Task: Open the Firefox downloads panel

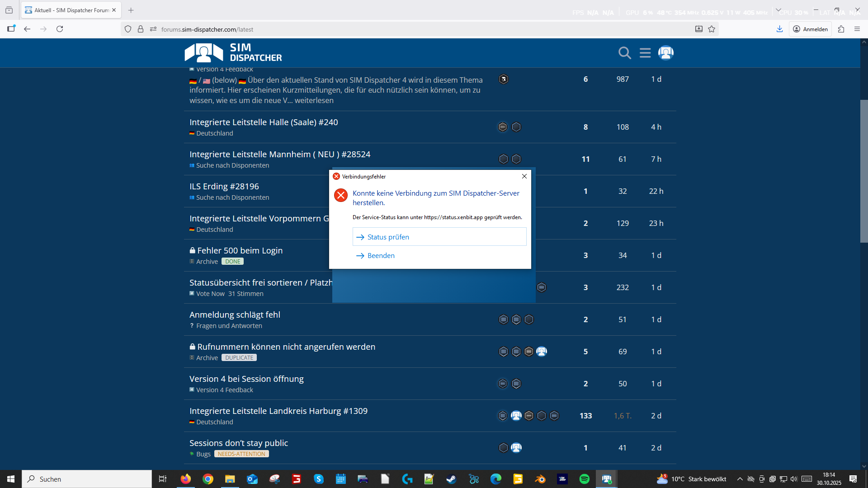Action: coord(779,29)
